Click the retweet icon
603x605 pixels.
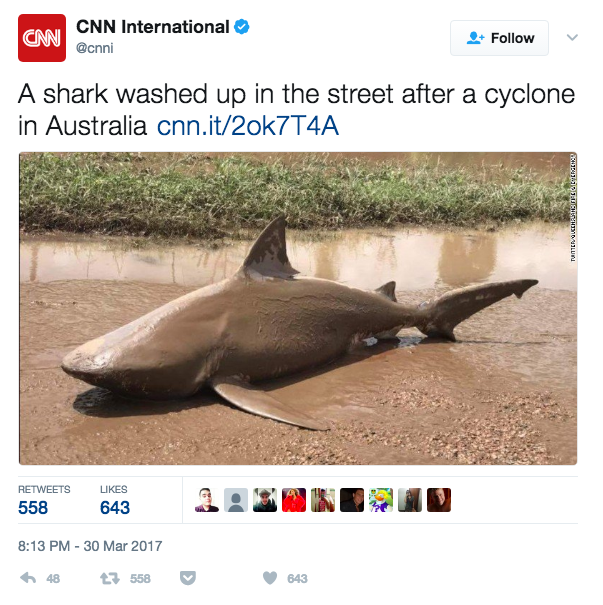point(110,578)
